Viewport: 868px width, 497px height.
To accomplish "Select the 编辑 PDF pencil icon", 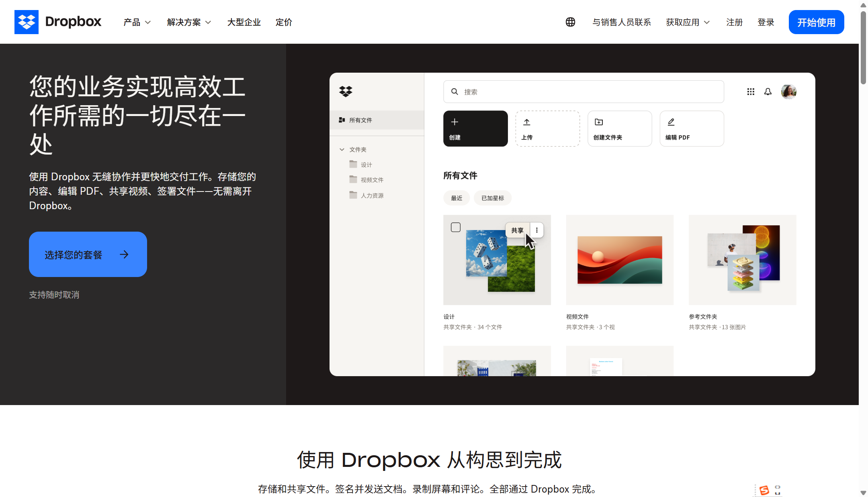I will 671,122.
